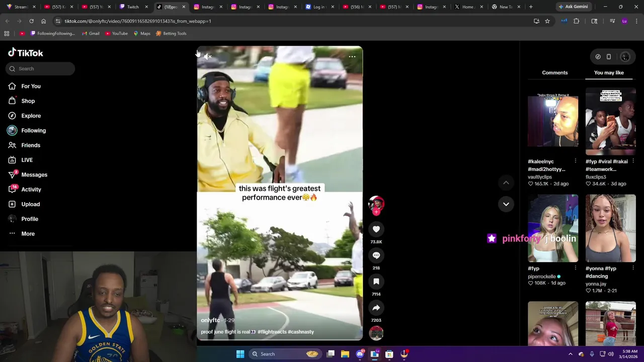Screen dimensions: 644x362
Task: Open the spinning sound disc icon
Action: [x=376, y=333]
